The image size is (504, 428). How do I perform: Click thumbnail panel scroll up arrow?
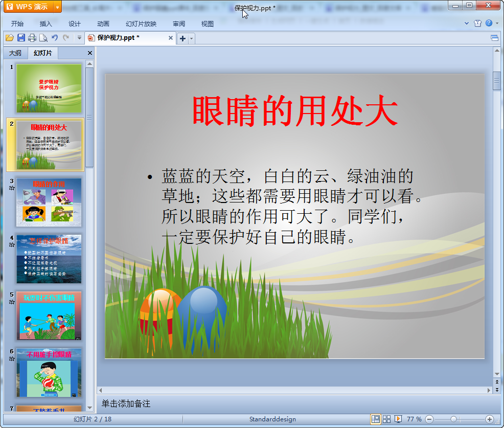tap(89, 64)
